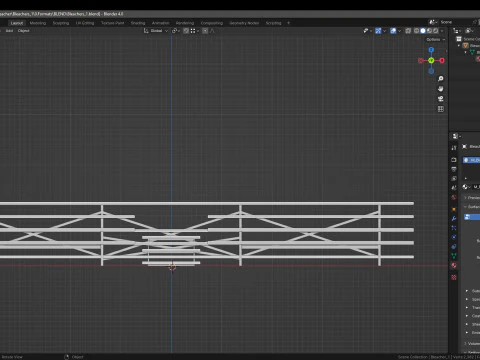Open the Scene properties tab

(454, 188)
